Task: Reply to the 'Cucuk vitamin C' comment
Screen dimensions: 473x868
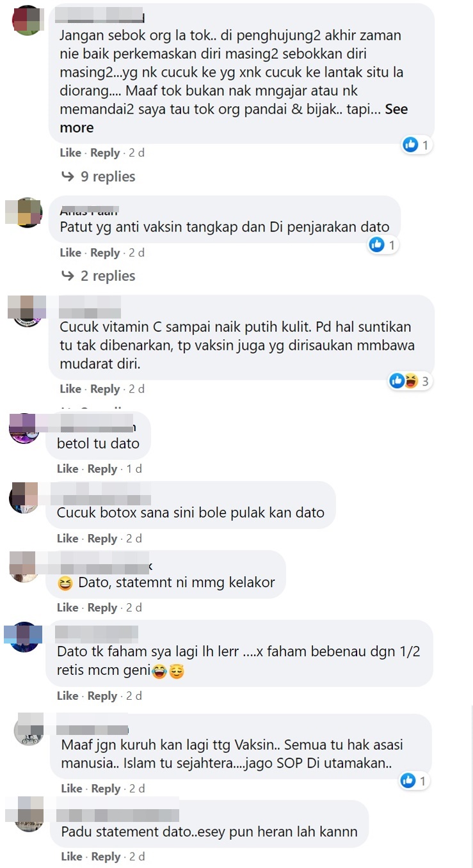Action: coord(105,389)
